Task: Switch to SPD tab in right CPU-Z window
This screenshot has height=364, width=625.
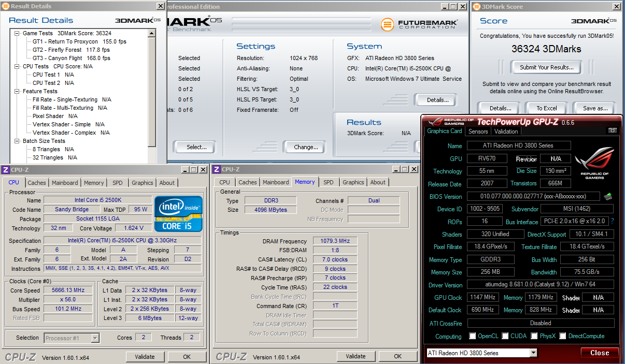Action: pos(329,182)
